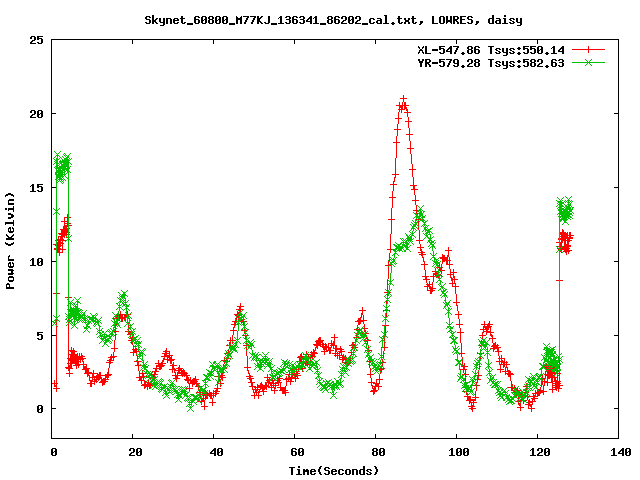
Task: Click x-axis tick label 100
Action: [459, 452]
